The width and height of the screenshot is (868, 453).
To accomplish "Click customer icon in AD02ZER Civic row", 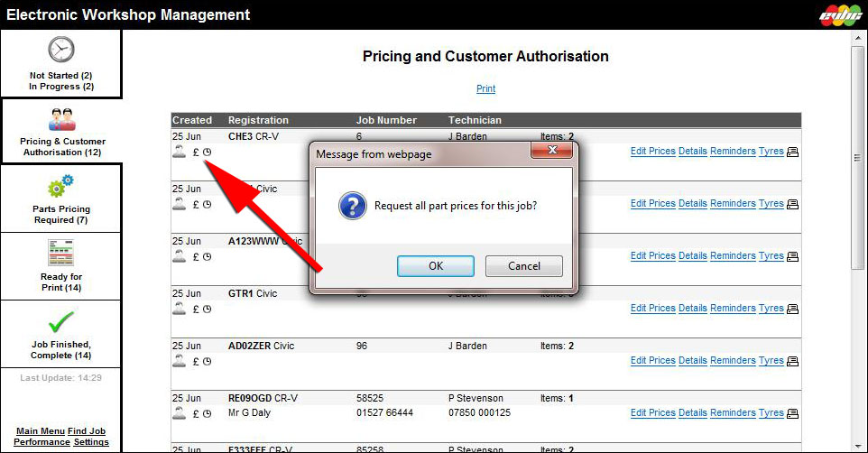I will click(x=179, y=361).
